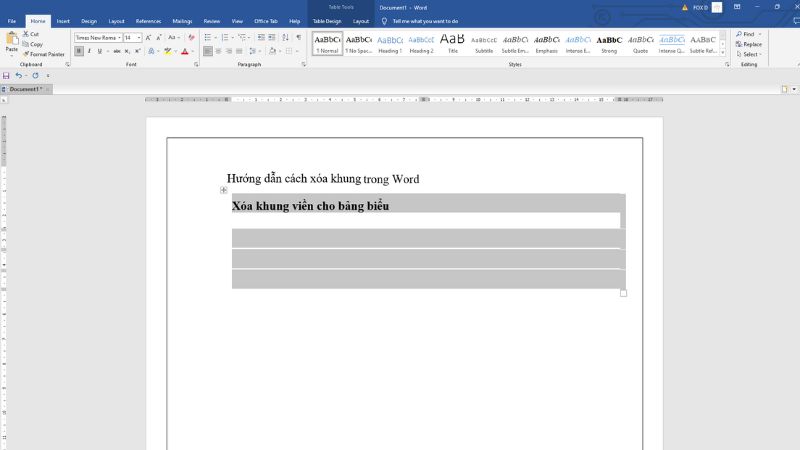The image size is (800, 450).
Task: Toggle Bold formatting in Font group
Action: click(x=79, y=51)
